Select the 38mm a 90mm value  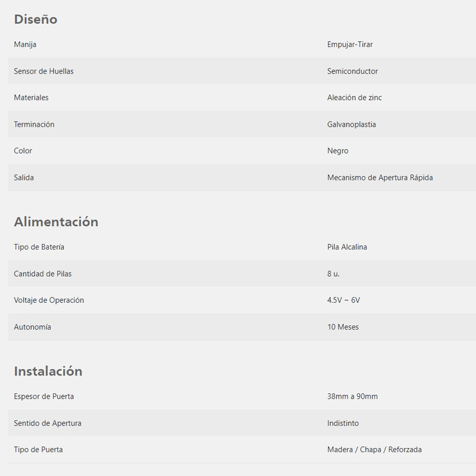click(x=352, y=396)
